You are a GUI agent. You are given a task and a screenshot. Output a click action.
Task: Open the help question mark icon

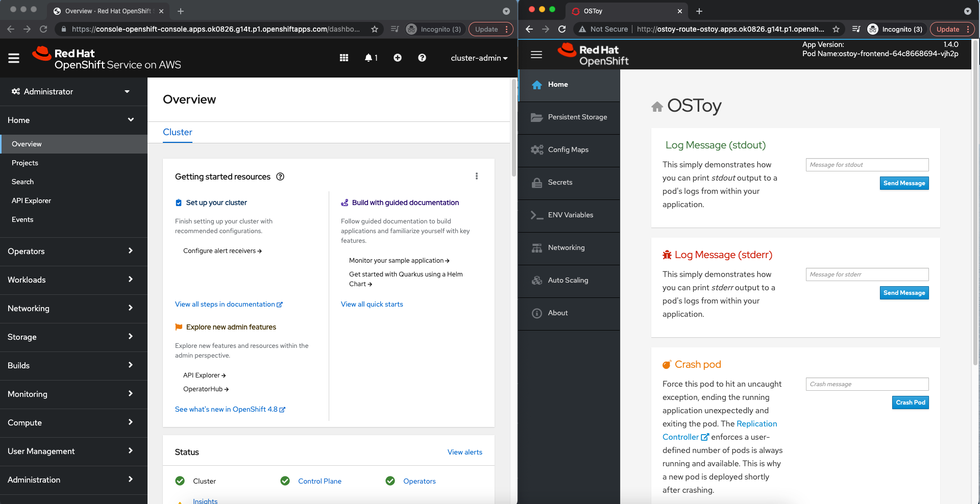coord(422,58)
